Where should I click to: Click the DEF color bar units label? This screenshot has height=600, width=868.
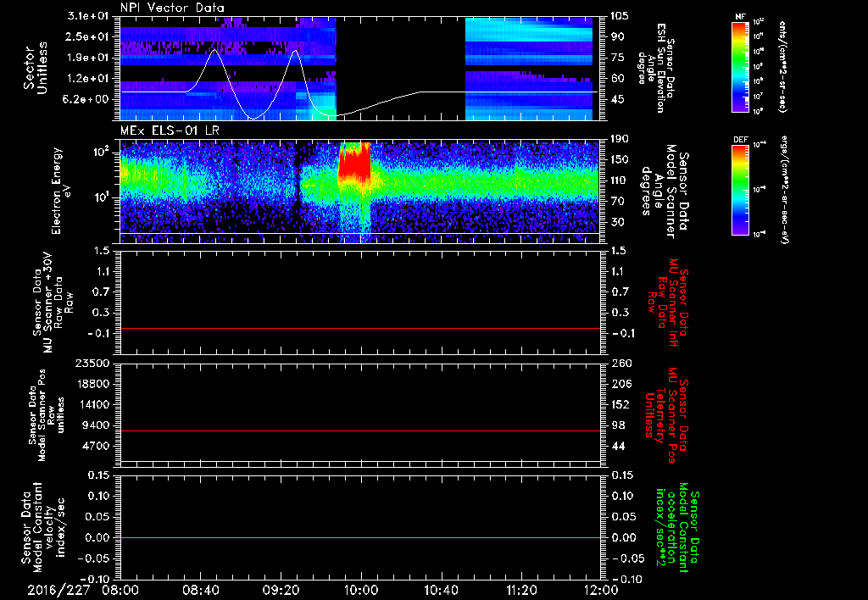tap(785, 189)
